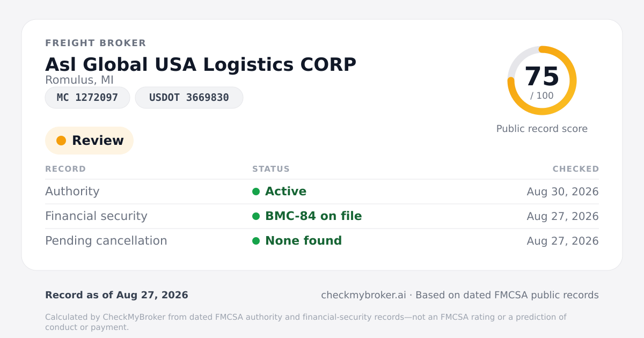Screen dimensions: 644x338
Task: Select the Pending cancellation row label
Action: pos(106,241)
